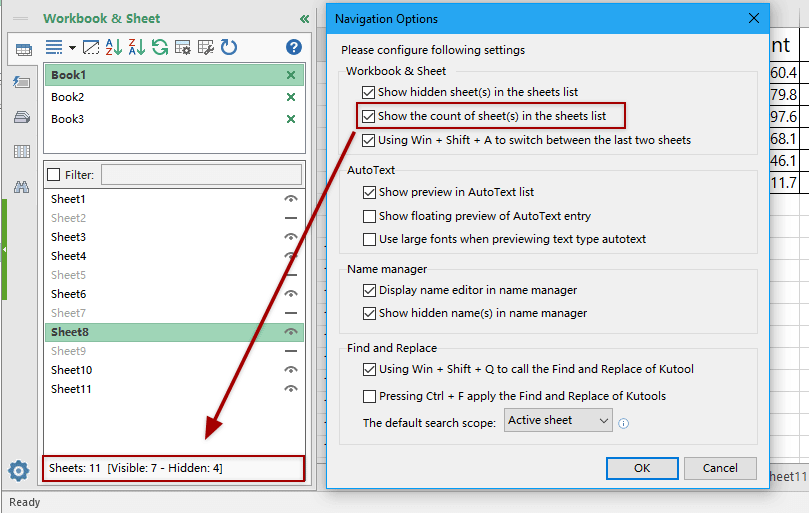The image size is (809, 513).
Task: Uncheck Show hidden sheet(s) in sheets list
Action: (368, 92)
